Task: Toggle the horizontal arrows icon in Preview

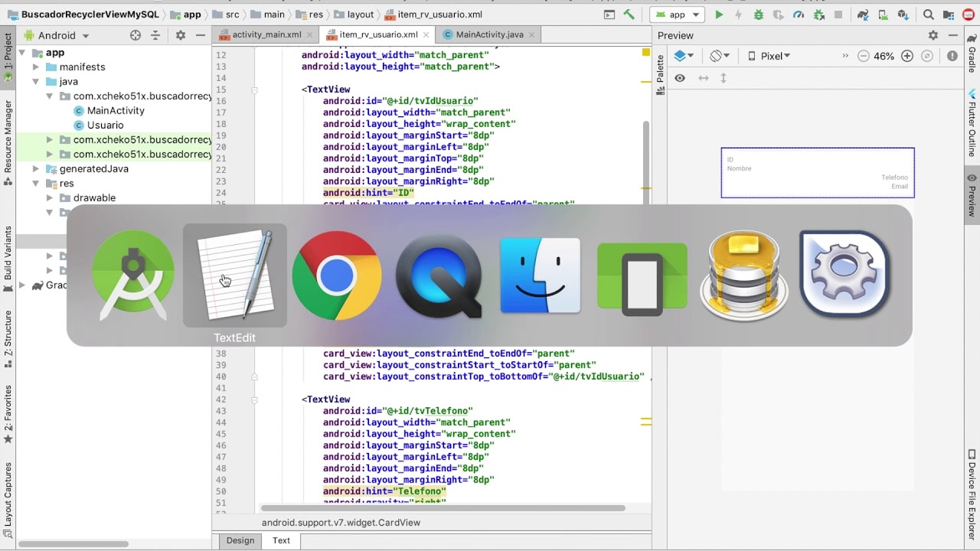Action: (703, 78)
